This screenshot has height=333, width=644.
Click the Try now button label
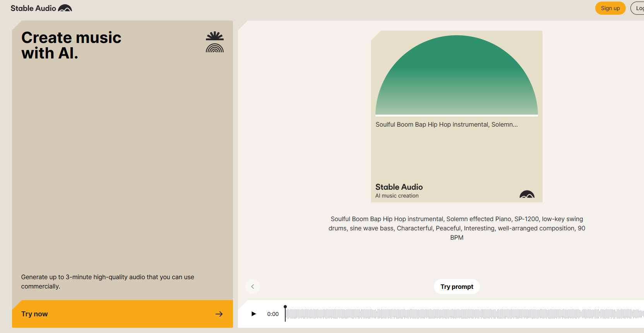tap(34, 314)
